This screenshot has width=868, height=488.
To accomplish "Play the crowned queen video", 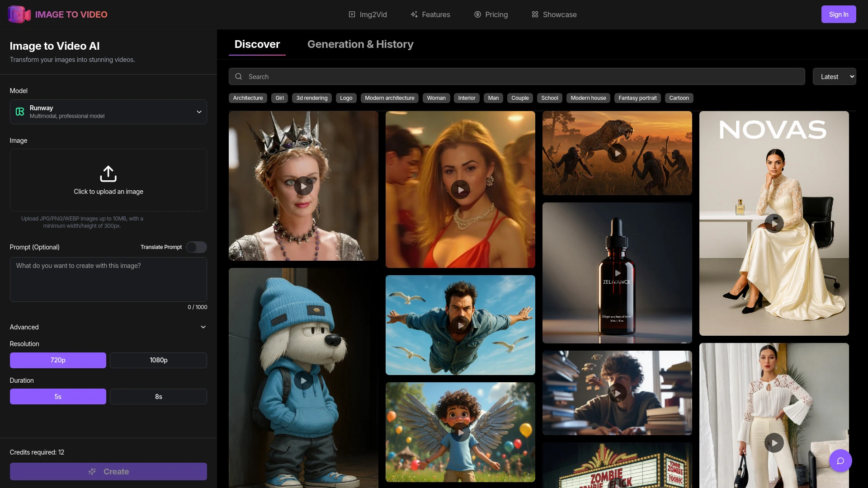I will point(303,186).
